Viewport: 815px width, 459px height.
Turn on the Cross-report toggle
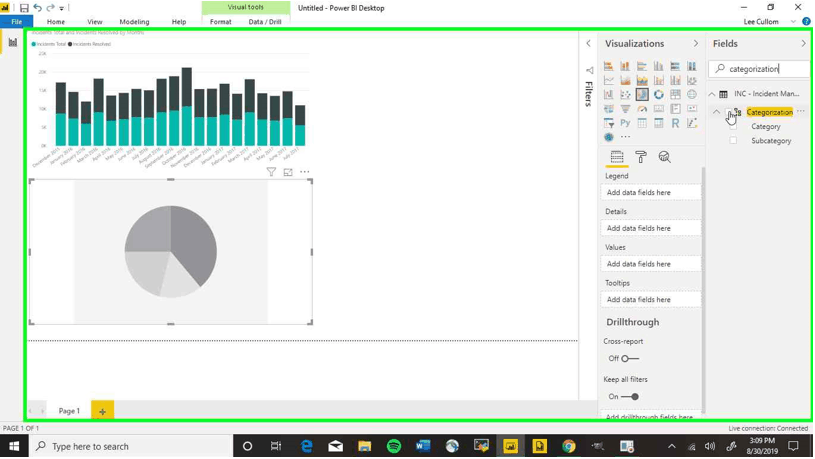tap(630, 359)
